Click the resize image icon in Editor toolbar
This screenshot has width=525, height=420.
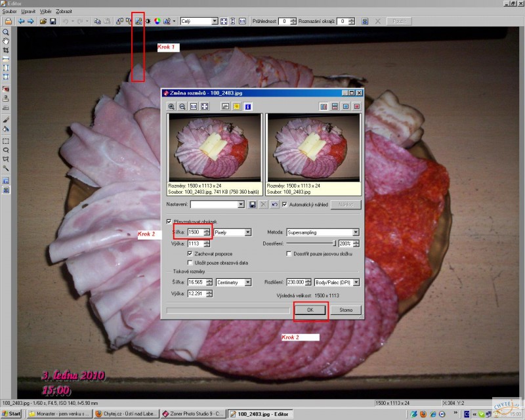138,22
